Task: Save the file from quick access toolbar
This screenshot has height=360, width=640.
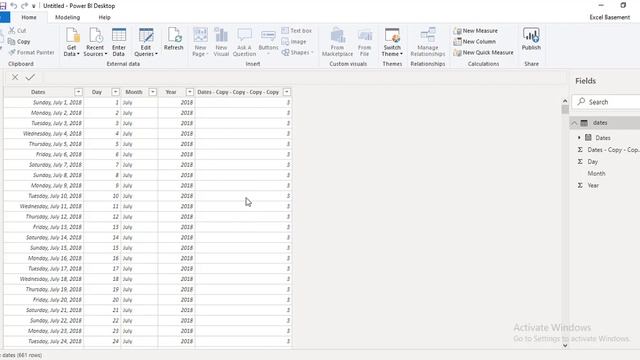Action: point(3,6)
